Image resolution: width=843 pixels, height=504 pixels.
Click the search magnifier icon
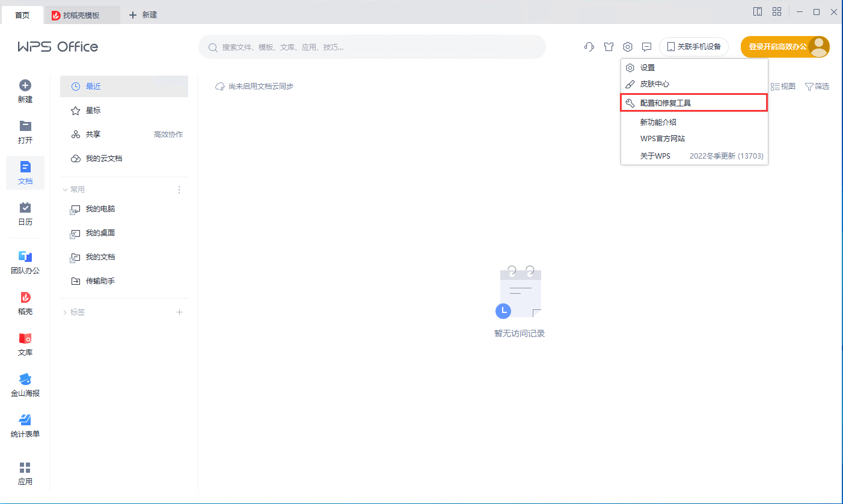(213, 47)
